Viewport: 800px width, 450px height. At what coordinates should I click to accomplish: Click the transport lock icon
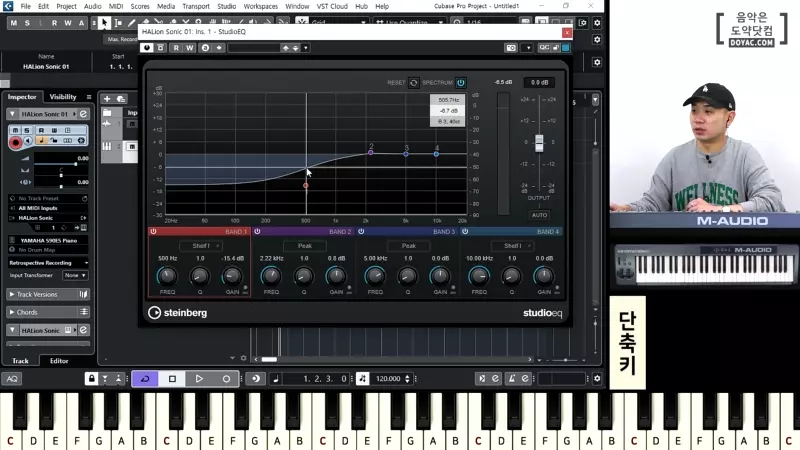pos(91,379)
